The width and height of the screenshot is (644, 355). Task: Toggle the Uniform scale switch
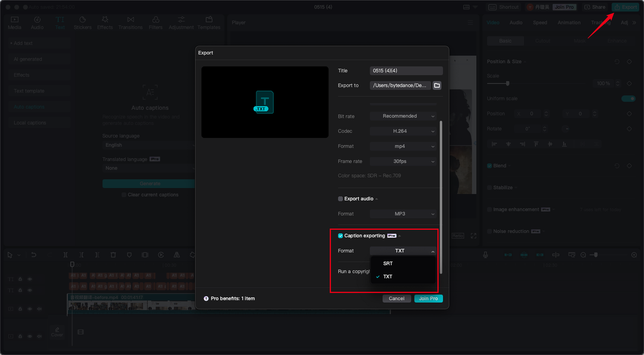click(x=628, y=99)
